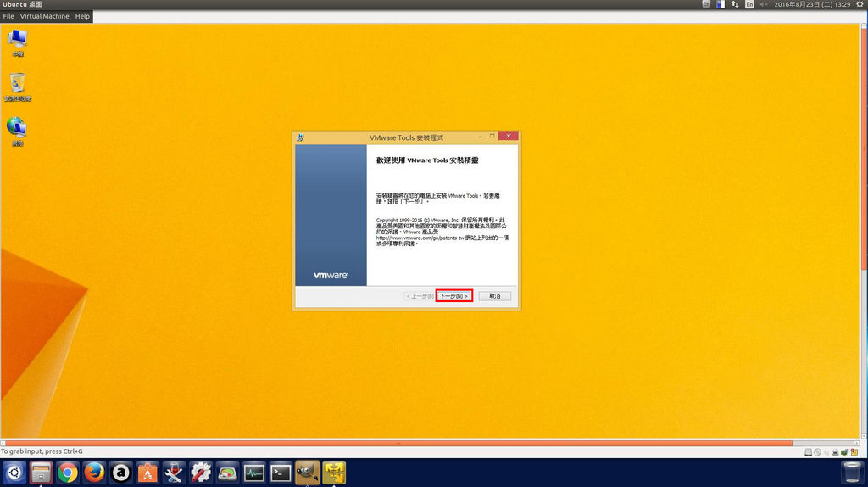
Task: Launch Firefox from the dock
Action: tap(94, 473)
